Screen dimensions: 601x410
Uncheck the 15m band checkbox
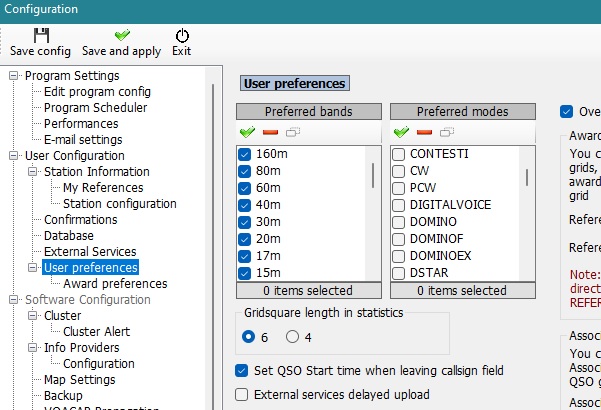(245, 273)
